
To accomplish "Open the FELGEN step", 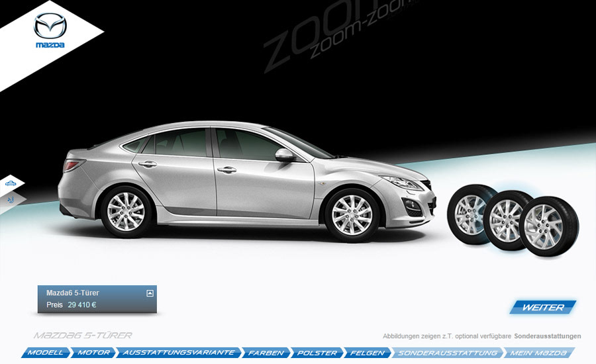I will 368,353.
